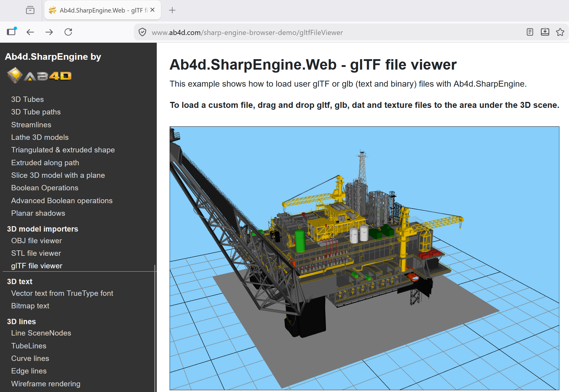Click the site security shield icon
The image size is (569, 392).
coord(142,32)
